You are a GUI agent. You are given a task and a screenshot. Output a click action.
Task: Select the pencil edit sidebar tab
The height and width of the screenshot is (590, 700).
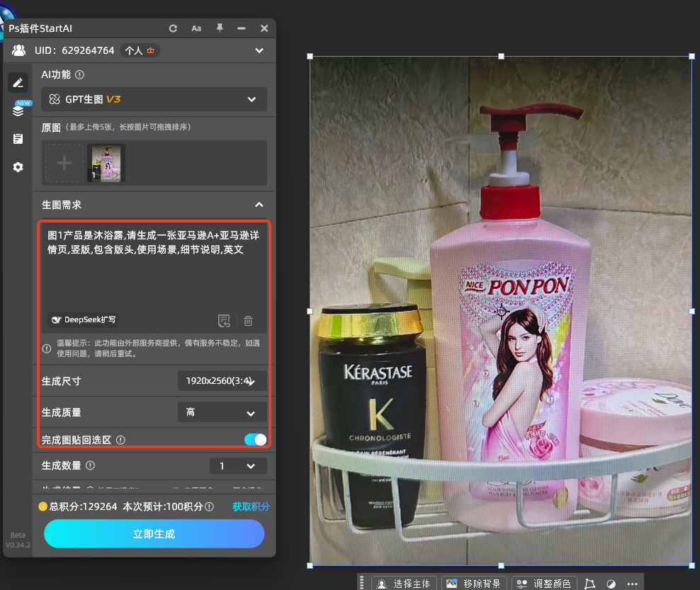click(x=18, y=83)
